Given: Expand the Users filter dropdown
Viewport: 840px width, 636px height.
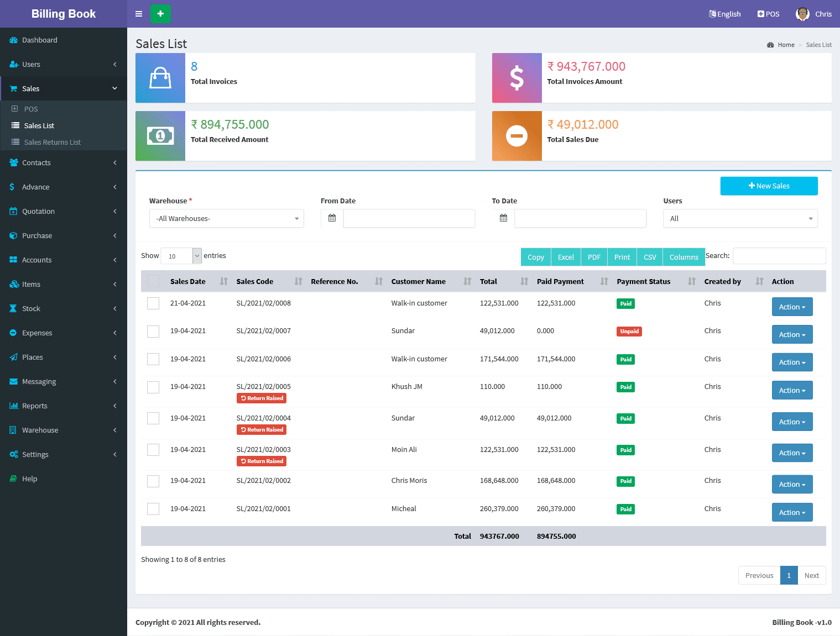Looking at the screenshot, I should pos(740,219).
